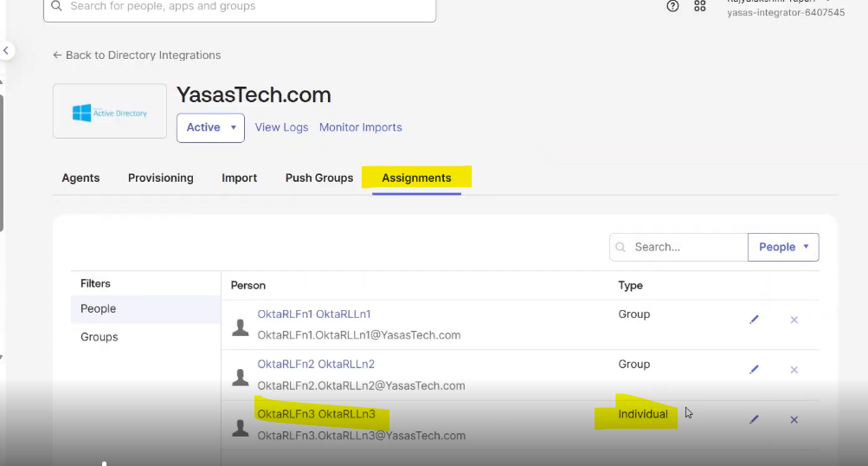Edit OktaRLFn2 assignment with pencil icon
The image size is (868, 466).
coord(754,370)
